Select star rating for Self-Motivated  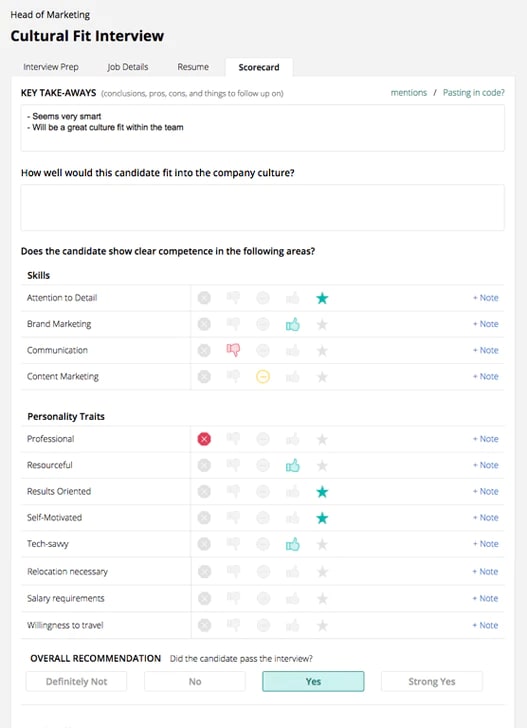322,518
